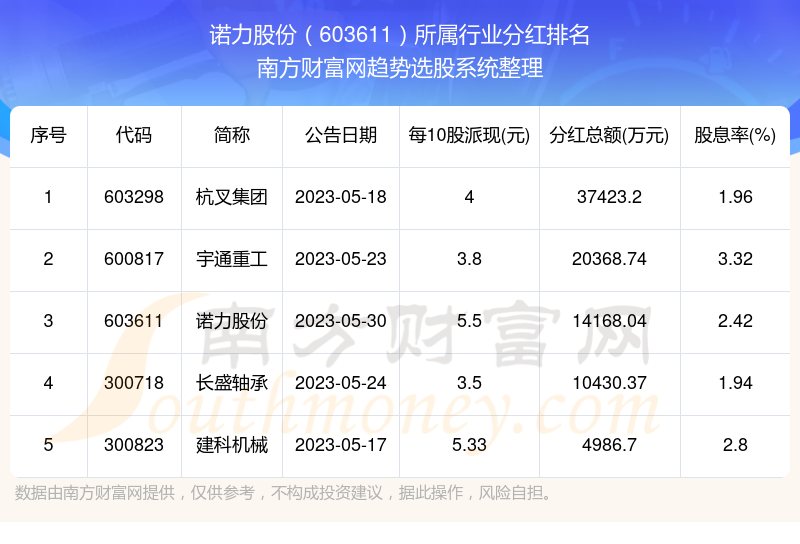Click stock name 宇通重工

pos(232,259)
